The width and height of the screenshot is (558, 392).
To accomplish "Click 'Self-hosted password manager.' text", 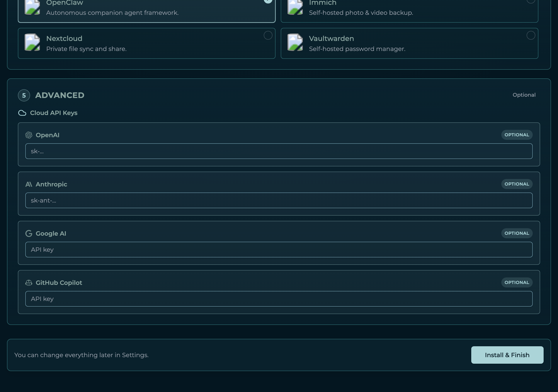I will (x=357, y=49).
